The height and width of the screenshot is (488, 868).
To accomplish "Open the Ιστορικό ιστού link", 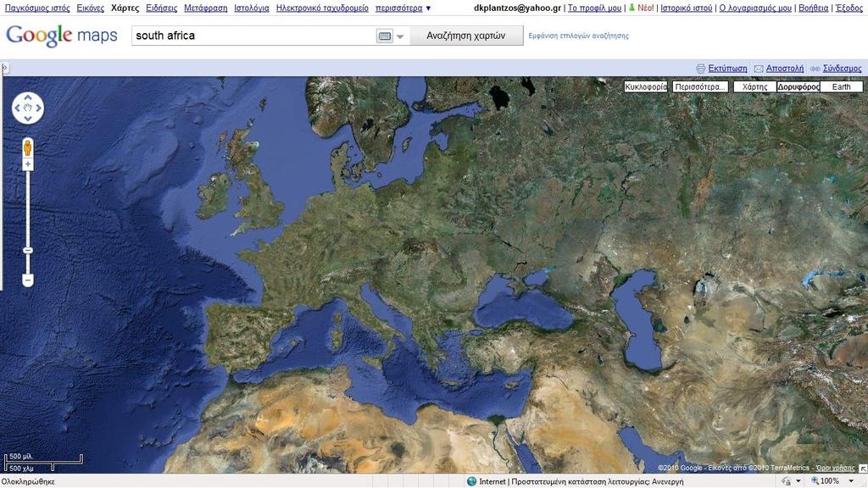I will tap(687, 8).
